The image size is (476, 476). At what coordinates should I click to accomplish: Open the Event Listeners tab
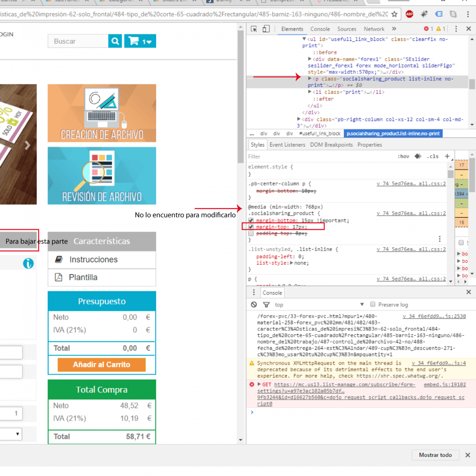287,145
